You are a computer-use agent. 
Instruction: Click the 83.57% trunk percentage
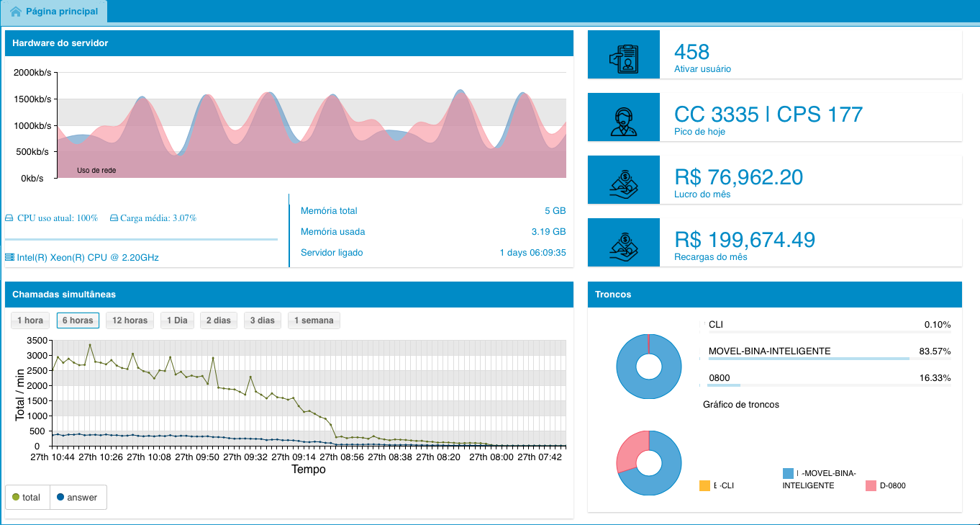click(x=935, y=351)
